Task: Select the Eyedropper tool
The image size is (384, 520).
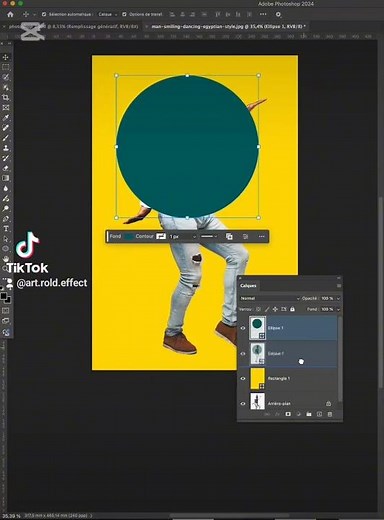Action: pos(6,117)
